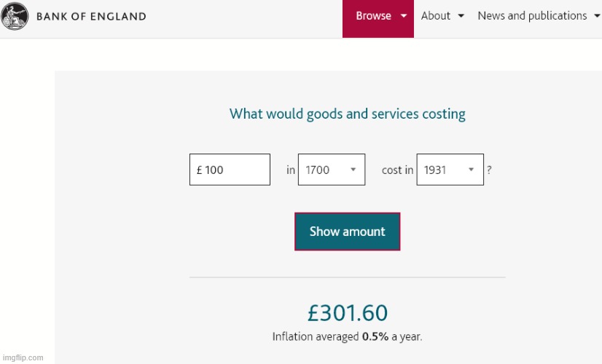The width and height of the screenshot is (602, 364).
Task: Click the 'cost in' label text
Action: coord(397,170)
